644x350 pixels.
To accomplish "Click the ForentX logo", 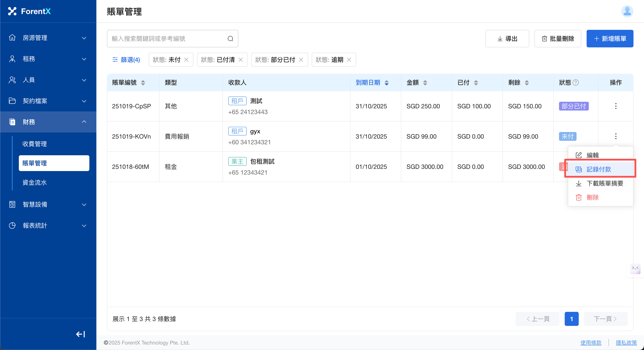I will coord(30,11).
